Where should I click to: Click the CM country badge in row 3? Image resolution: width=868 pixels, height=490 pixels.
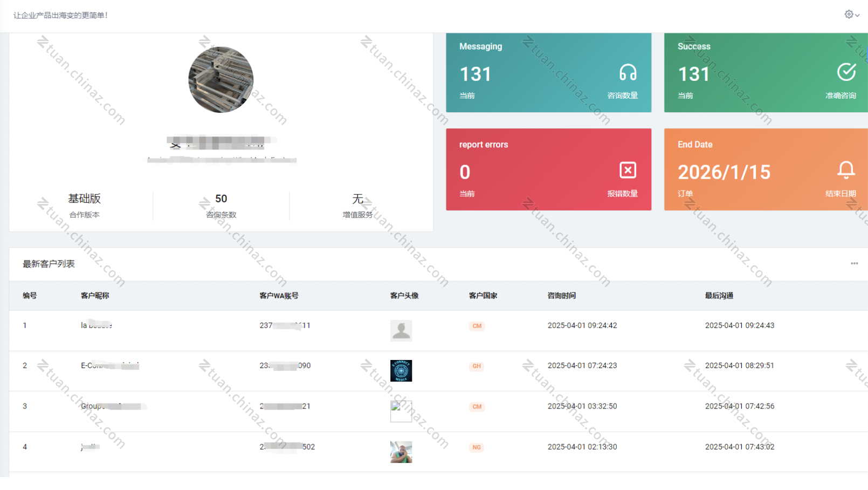click(x=477, y=407)
